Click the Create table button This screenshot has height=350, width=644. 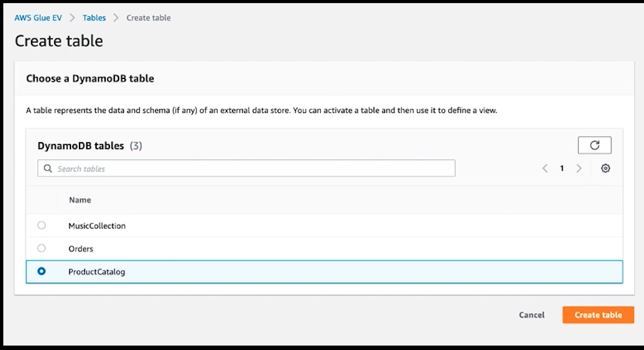(x=598, y=315)
